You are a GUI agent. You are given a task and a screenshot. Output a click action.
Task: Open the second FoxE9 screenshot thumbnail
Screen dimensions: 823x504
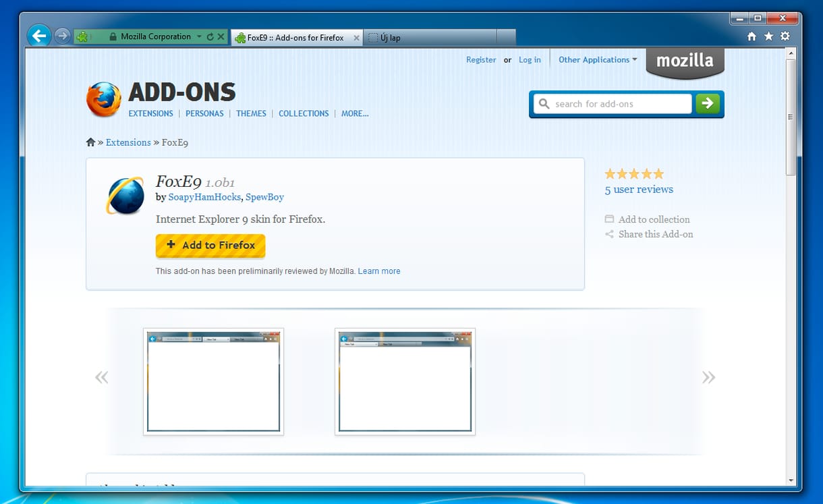[x=405, y=382]
